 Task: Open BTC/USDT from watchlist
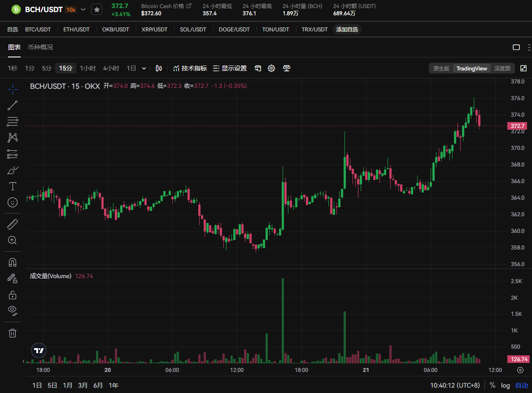pos(38,30)
